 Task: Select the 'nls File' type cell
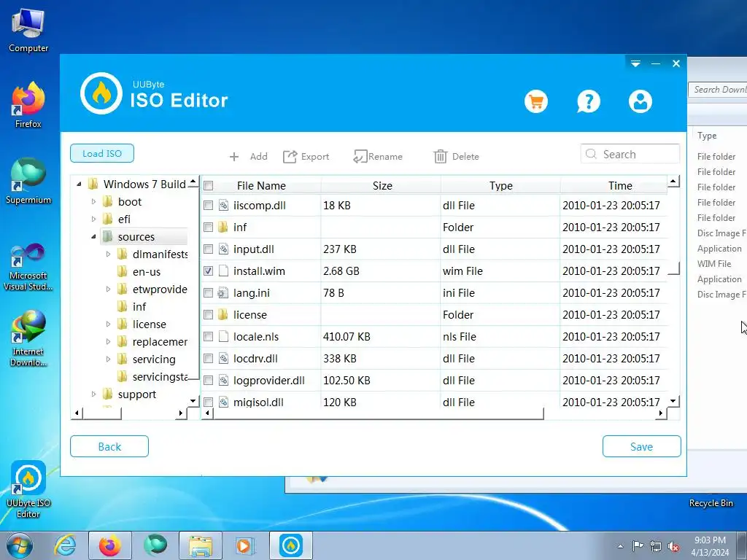500,337
